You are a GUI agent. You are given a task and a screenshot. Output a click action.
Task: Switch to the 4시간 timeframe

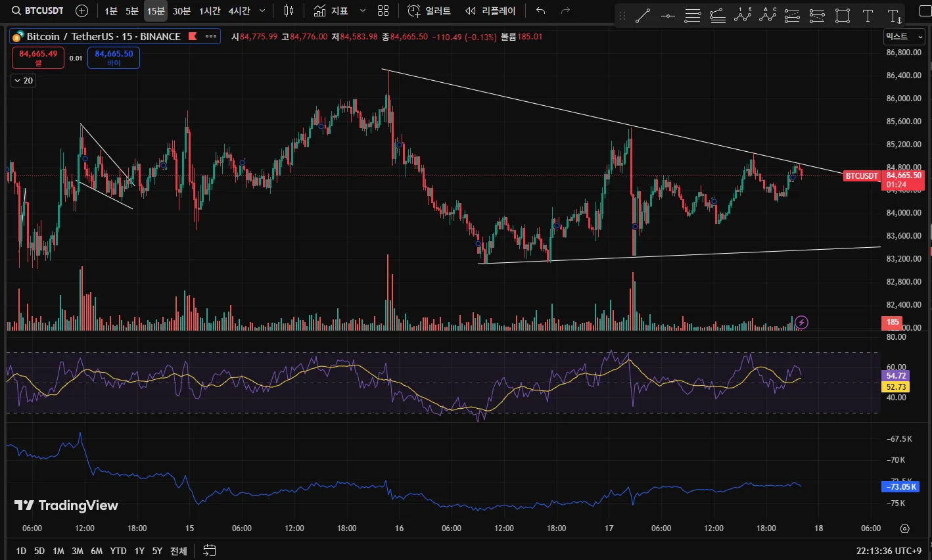tap(239, 11)
